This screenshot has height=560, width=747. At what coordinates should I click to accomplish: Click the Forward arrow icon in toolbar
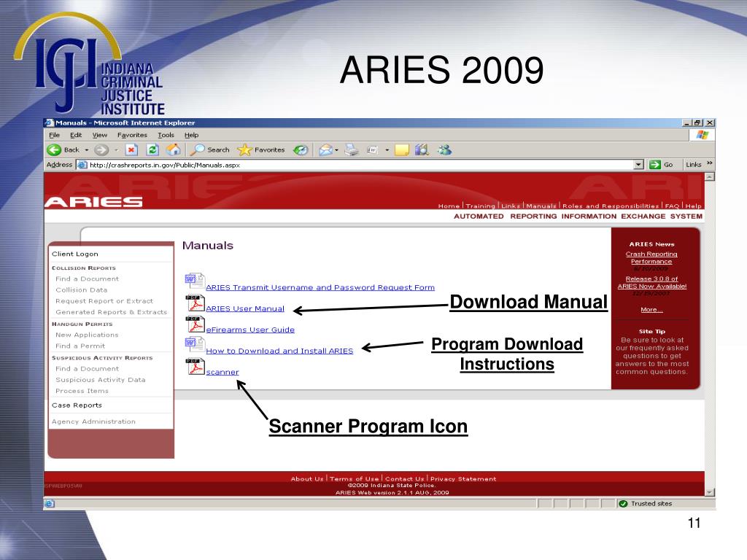click(101, 150)
